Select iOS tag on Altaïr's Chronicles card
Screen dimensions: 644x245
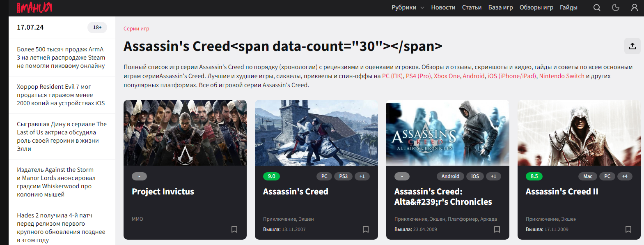coord(475,176)
